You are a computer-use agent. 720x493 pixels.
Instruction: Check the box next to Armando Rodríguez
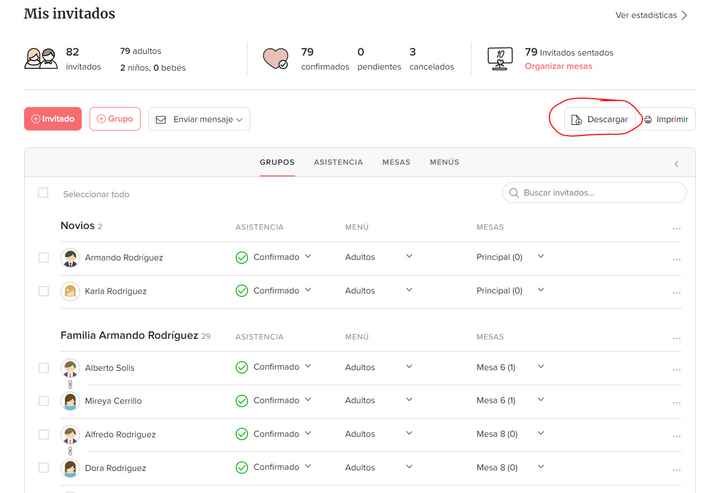pyautogui.click(x=43, y=258)
